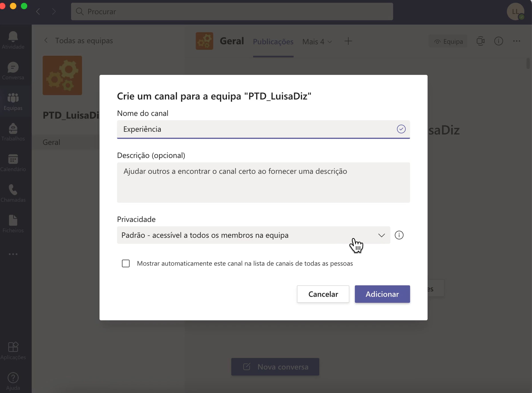
Task: Enable automatically showing channel for everyone
Action: click(126, 263)
